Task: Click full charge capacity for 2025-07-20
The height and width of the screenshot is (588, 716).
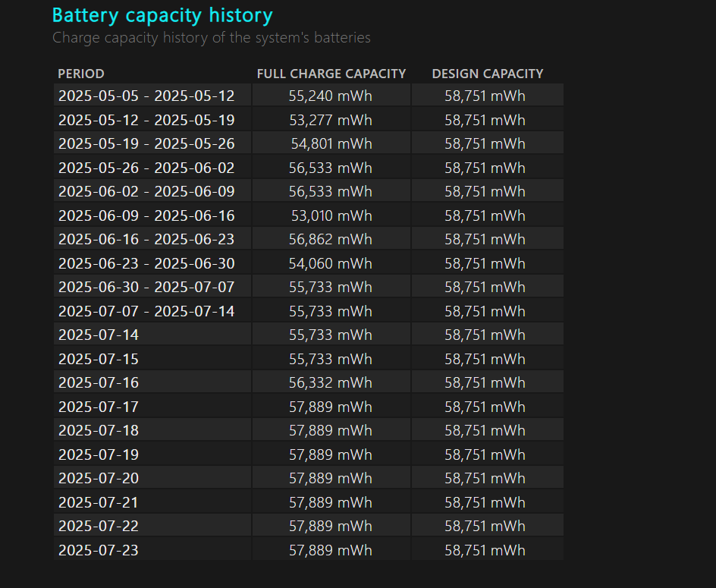Action: pyautogui.click(x=330, y=478)
